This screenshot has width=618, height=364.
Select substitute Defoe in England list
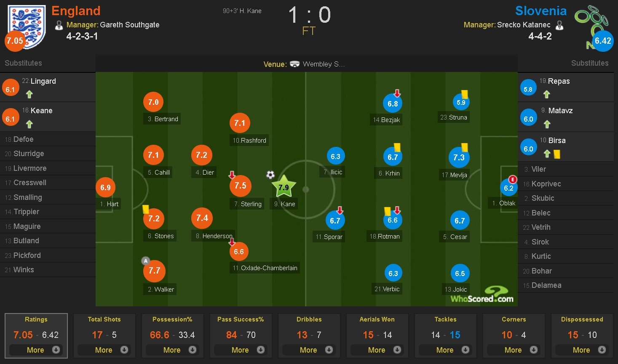(x=24, y=139)
